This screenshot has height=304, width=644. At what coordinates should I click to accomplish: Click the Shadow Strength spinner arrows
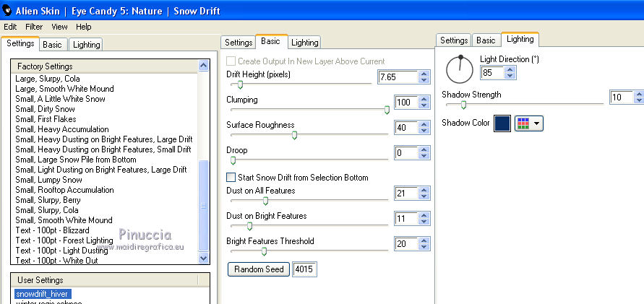(639, 97)
